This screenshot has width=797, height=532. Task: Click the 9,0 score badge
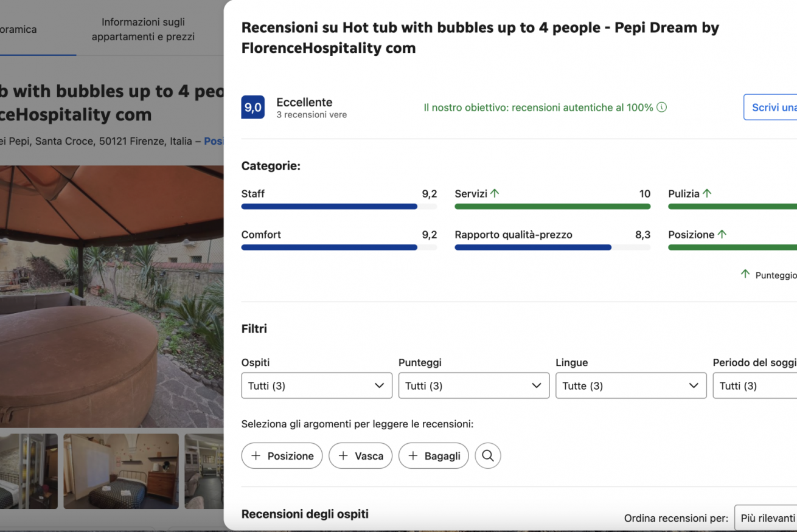pos(253,108)
